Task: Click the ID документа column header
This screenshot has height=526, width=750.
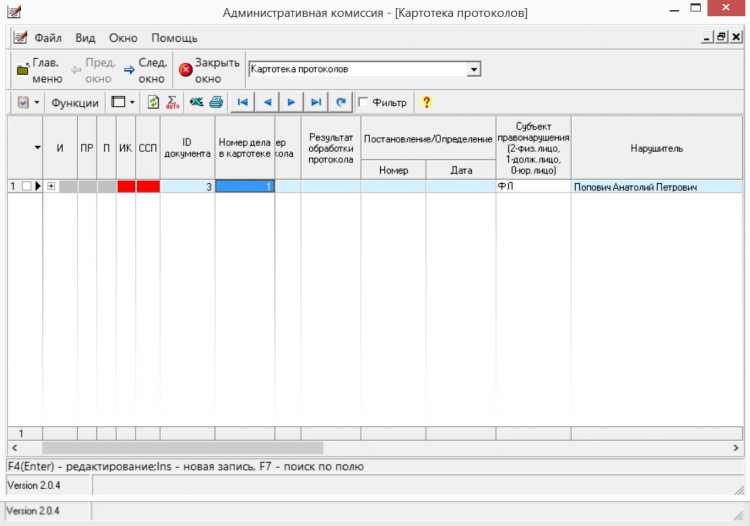Action: (x=187, y=148)
